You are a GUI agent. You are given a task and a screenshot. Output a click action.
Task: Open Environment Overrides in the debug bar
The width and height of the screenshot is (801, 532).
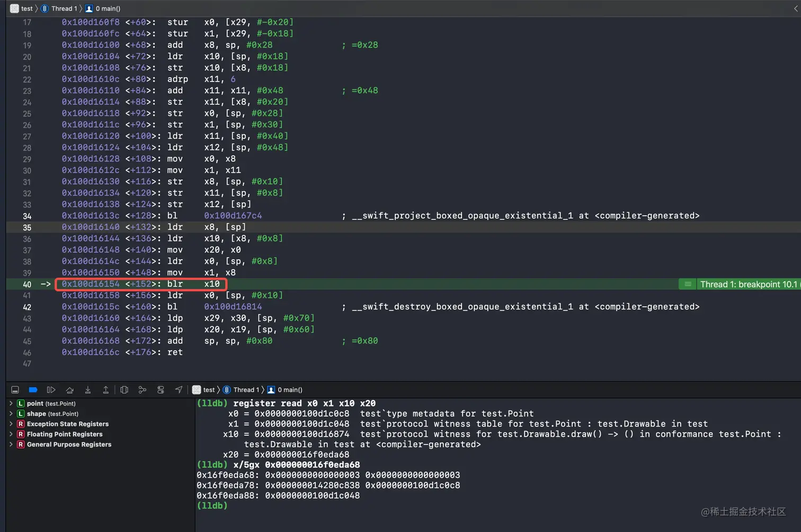(x=161, y=390)
